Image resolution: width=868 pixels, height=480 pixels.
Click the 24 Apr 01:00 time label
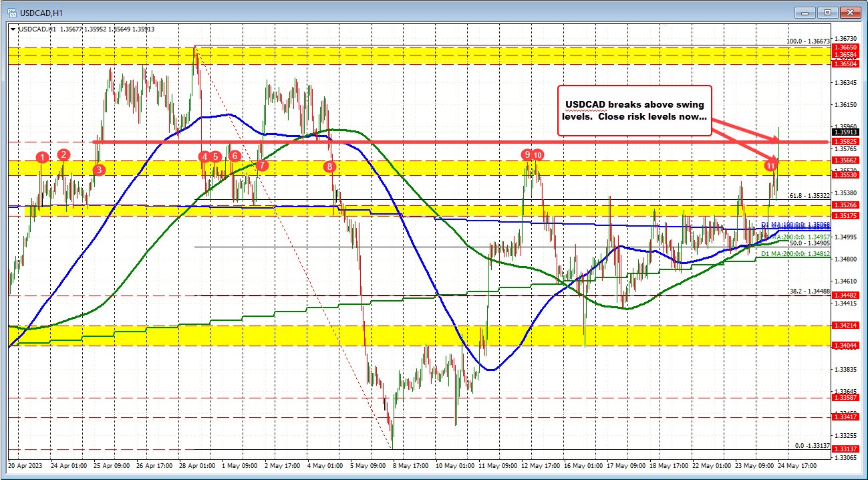[x=68, y=465]
